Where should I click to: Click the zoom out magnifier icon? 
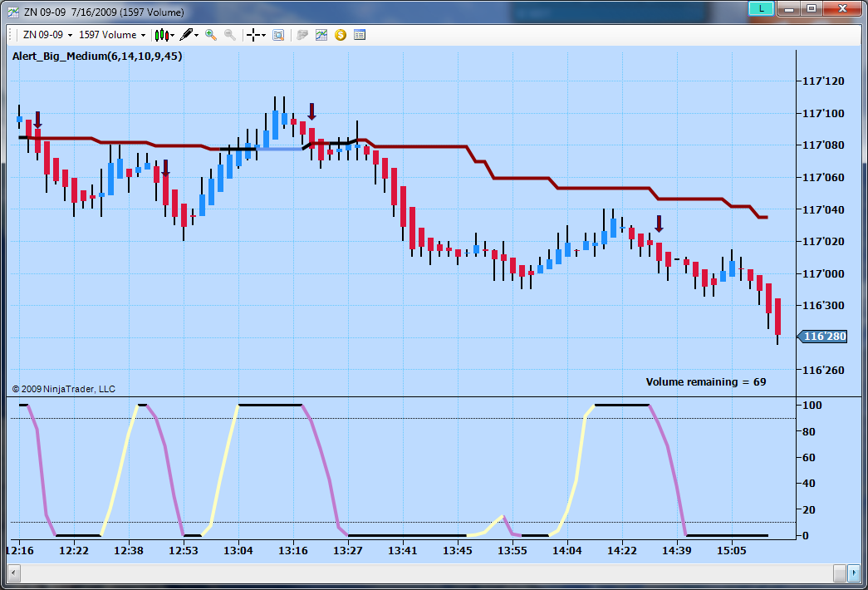pos(230,35)
